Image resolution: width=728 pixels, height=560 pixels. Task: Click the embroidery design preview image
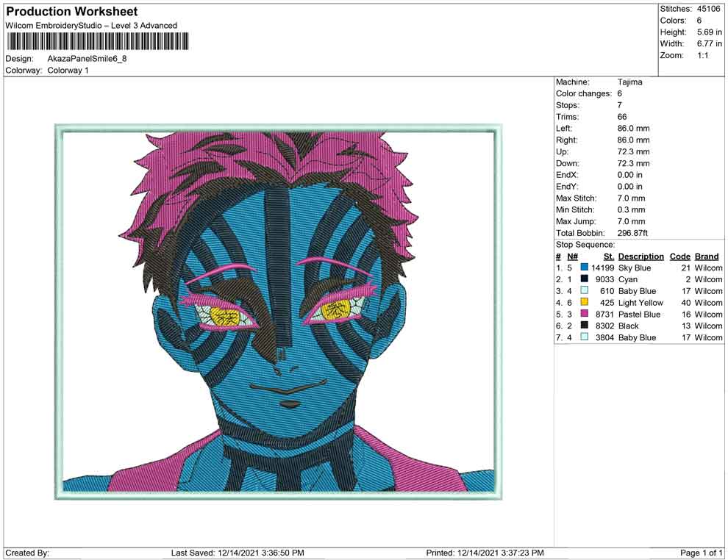coord(278,312)
